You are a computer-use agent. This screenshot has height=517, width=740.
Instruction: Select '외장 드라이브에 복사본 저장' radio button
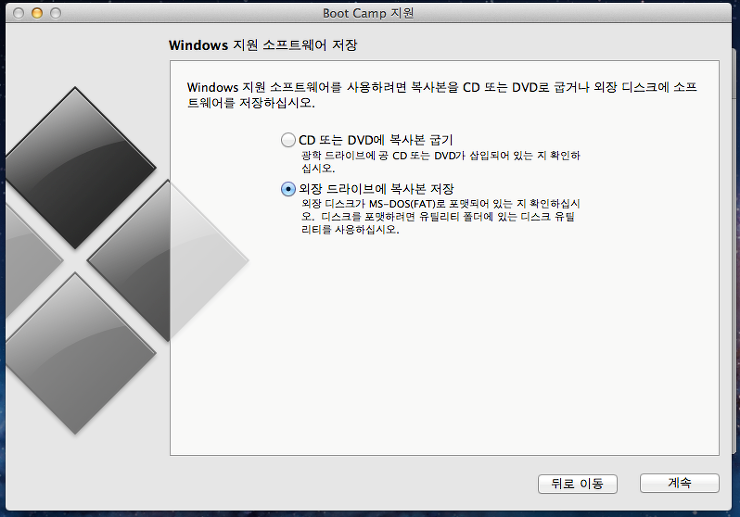tap(288, 189)
